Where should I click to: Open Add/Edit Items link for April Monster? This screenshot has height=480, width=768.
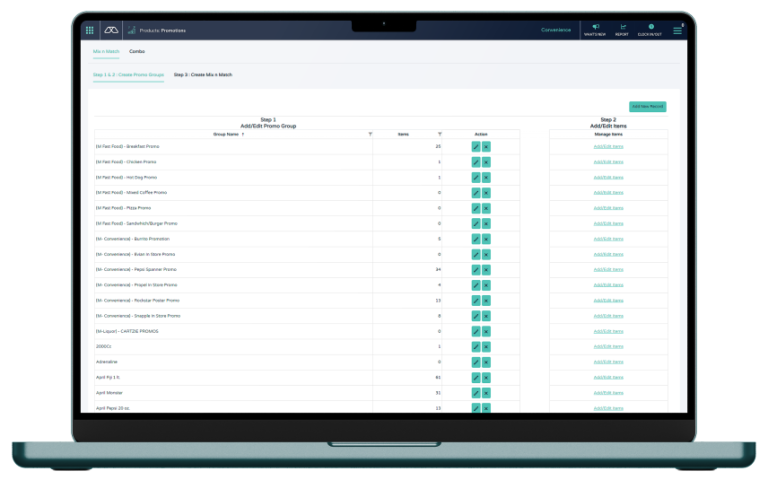pos(608,393)
